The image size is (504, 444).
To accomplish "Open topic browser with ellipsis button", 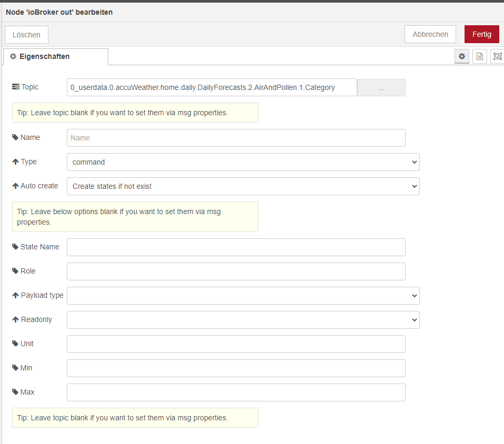I will point(381,87).
